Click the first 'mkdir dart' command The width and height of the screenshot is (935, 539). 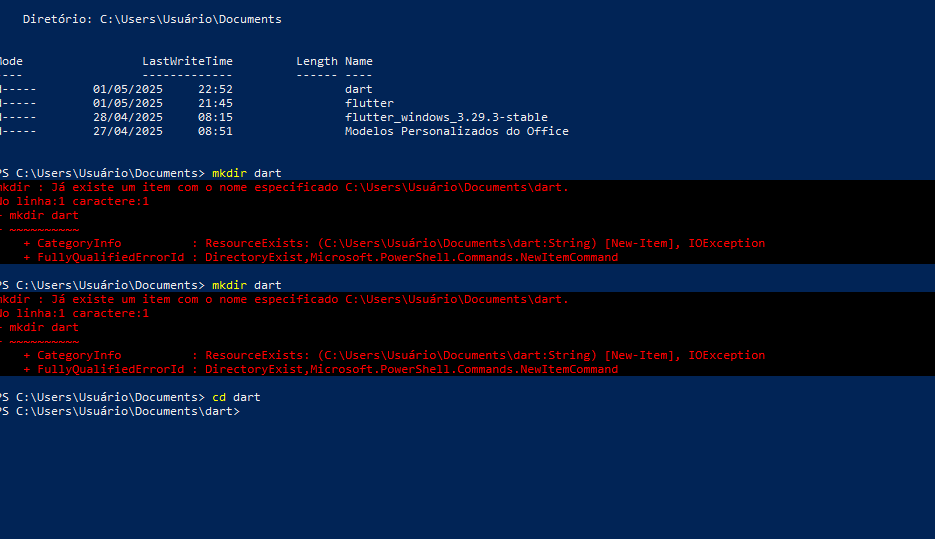[x=247, y=173]
